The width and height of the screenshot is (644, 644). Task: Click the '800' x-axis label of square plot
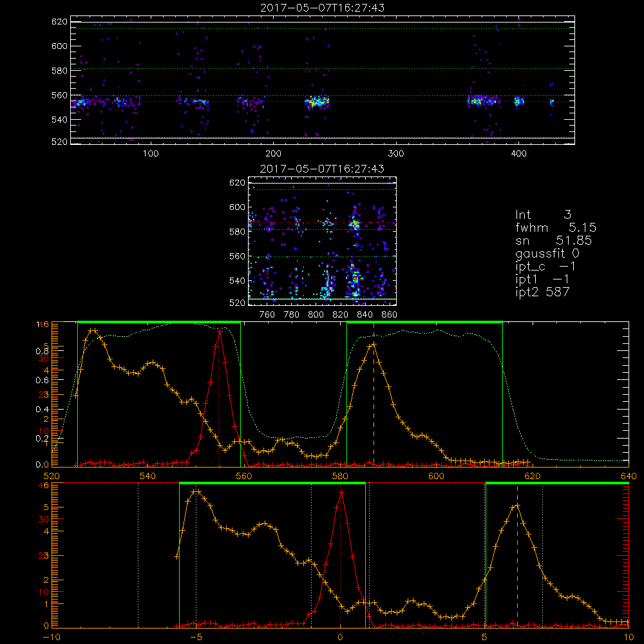point(316,315)
